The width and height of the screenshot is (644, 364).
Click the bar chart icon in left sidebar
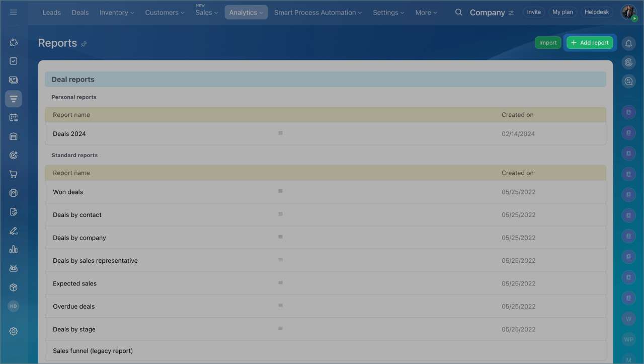tap(14, 249)
